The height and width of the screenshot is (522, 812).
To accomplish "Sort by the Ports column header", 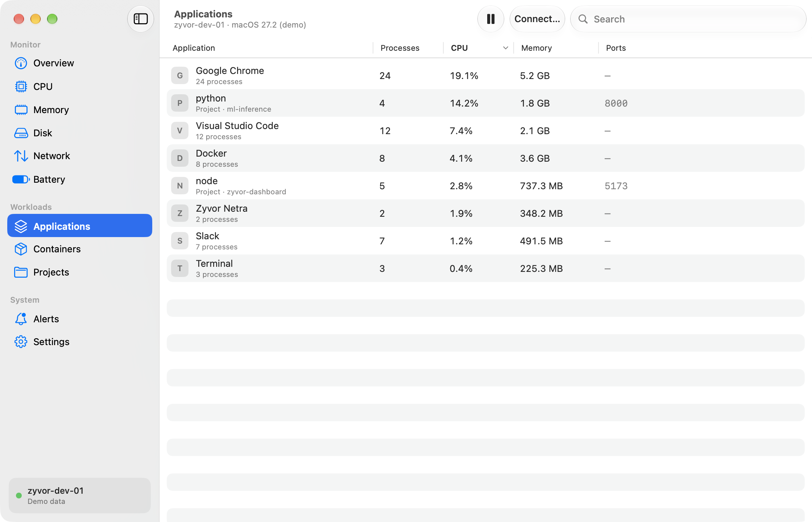I will coord(616,48).
